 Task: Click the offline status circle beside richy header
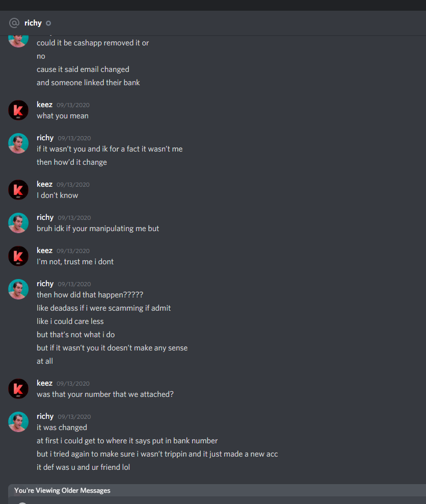click(48, 23)
